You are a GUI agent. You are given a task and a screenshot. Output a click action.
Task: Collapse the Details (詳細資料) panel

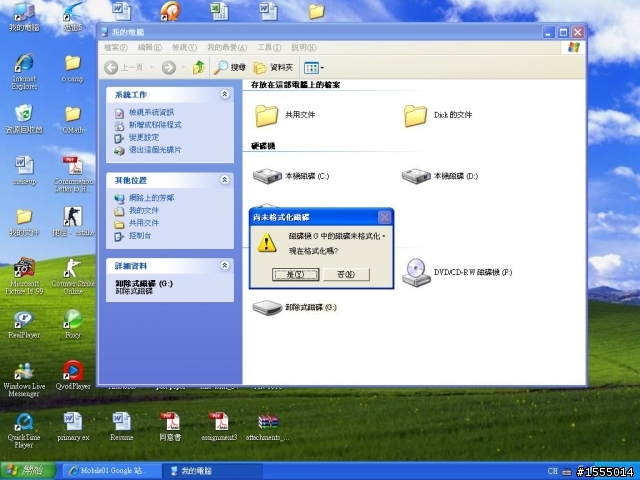224,266
